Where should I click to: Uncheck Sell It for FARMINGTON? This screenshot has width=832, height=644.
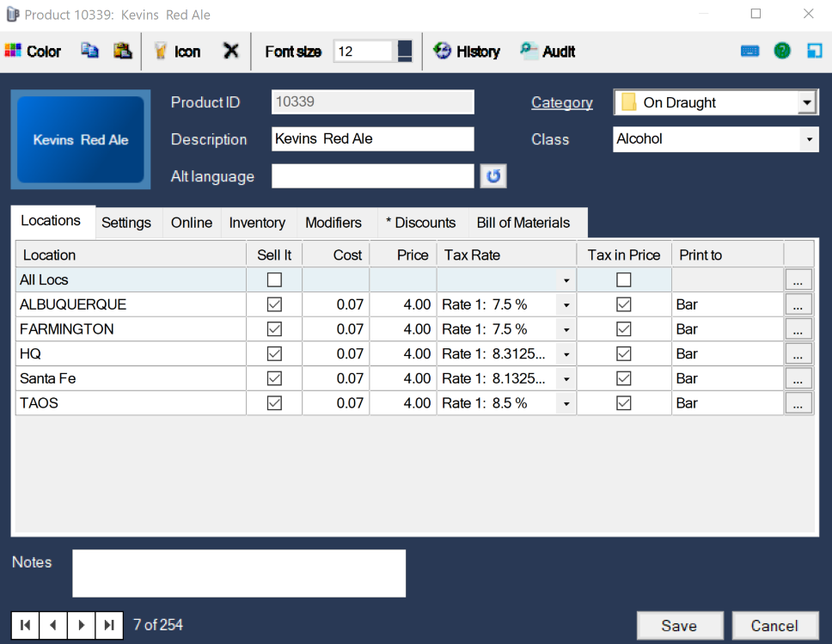click(274, 329)
